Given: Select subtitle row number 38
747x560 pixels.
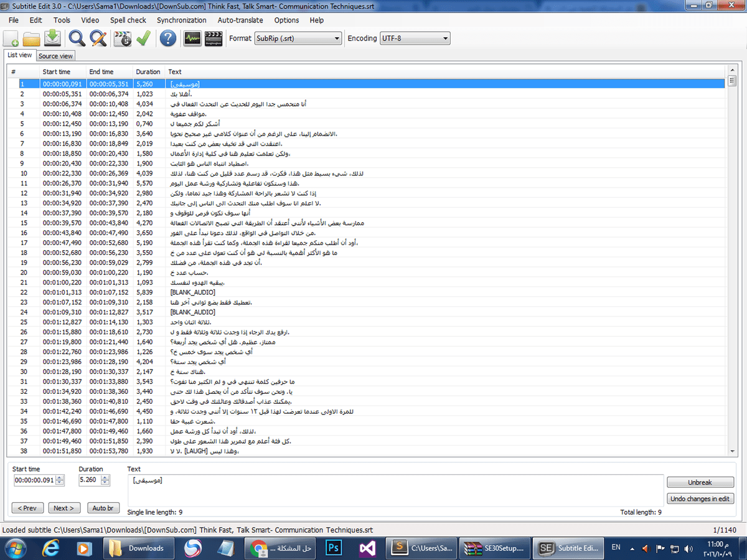Looking at the screenshot, I should pos(367,451).
